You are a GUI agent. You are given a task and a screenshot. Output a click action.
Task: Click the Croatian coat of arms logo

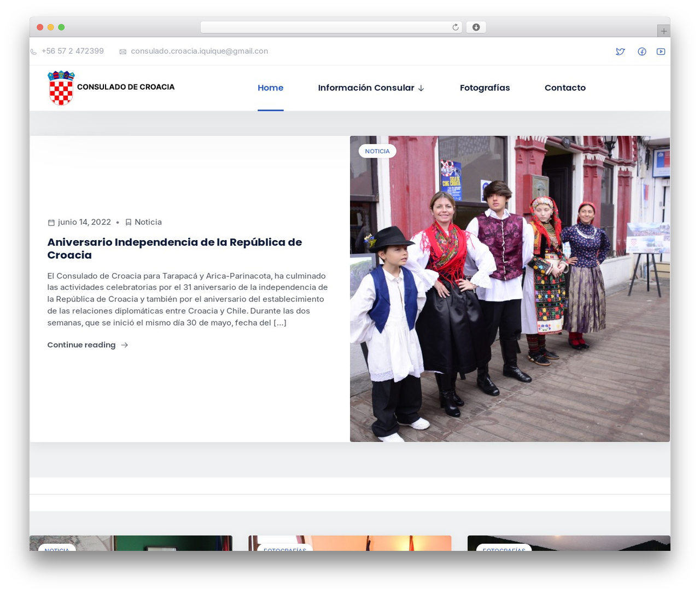pos(61,88)
